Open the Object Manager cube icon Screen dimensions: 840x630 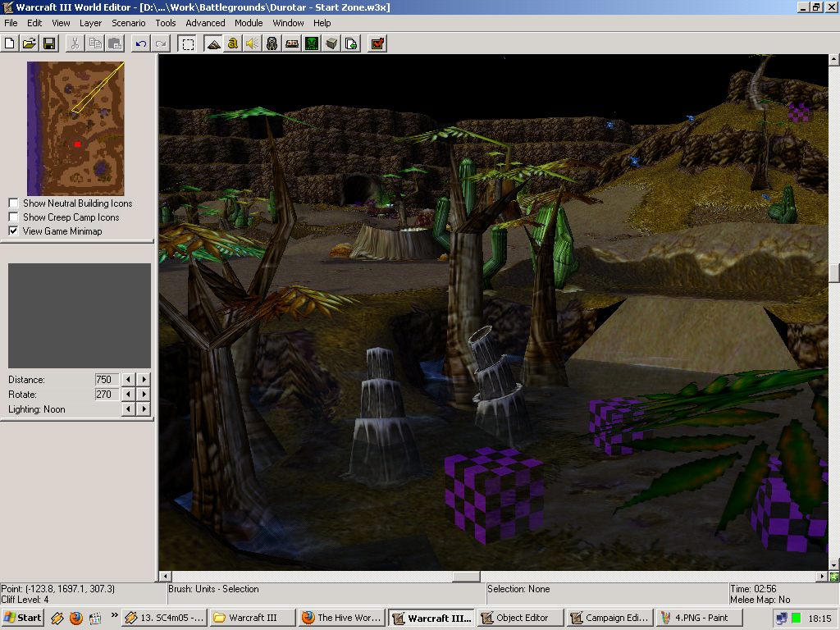point(331,43)
